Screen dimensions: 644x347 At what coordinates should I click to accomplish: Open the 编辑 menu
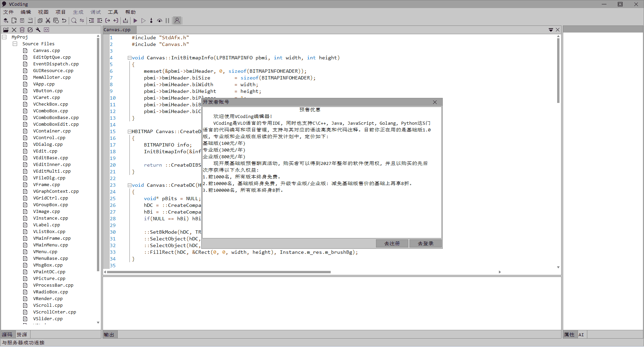pyautogui.click(x=26, y=12)
